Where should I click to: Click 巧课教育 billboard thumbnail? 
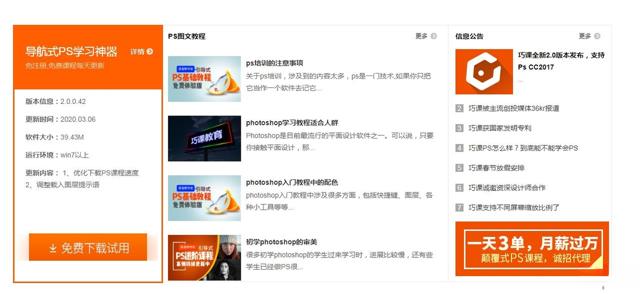pyautogui.click(x=204, y=138)
